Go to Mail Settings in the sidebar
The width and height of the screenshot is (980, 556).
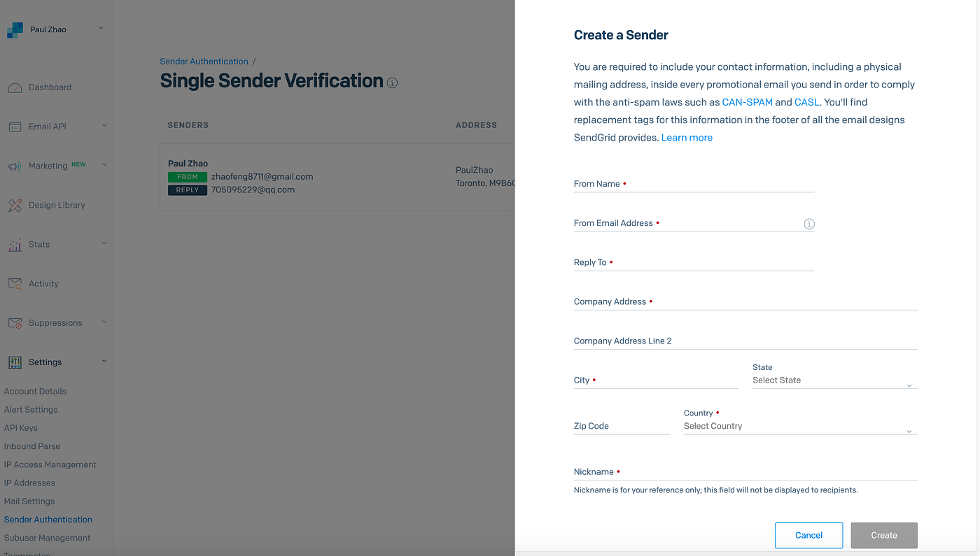29,501
